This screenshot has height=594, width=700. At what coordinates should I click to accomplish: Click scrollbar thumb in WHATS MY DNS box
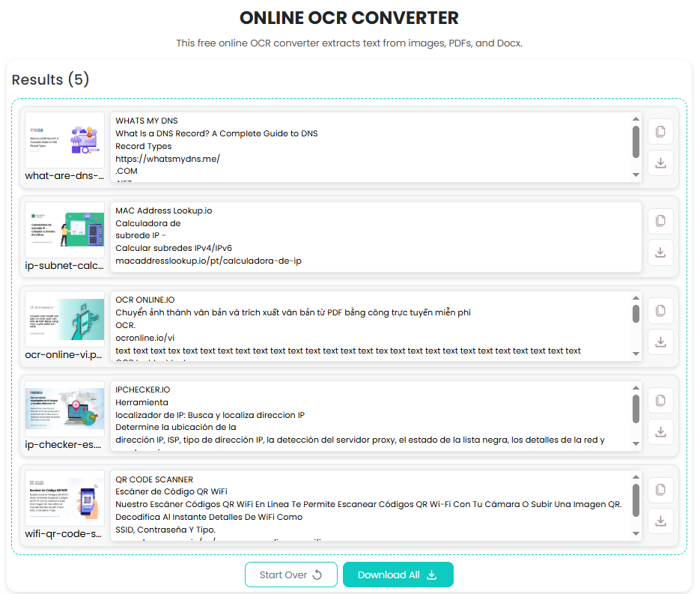point(636,142)
